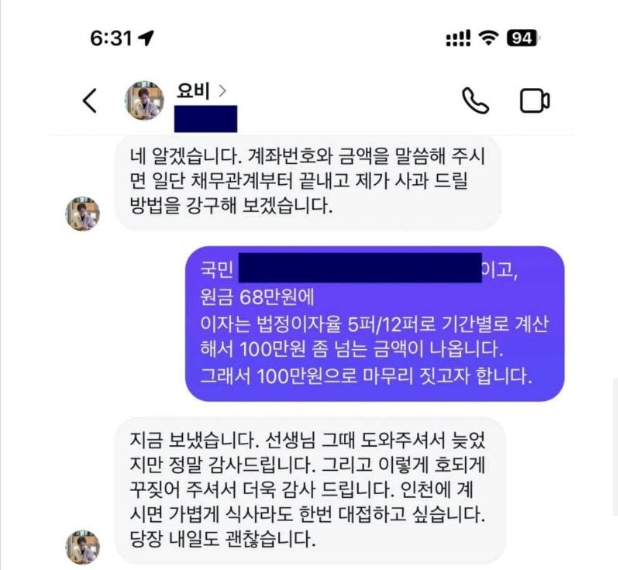The height and width of the screenshot is (570, 618).
Task: Tap sender avatar beside first message
Action: click(x=82, y=214)
